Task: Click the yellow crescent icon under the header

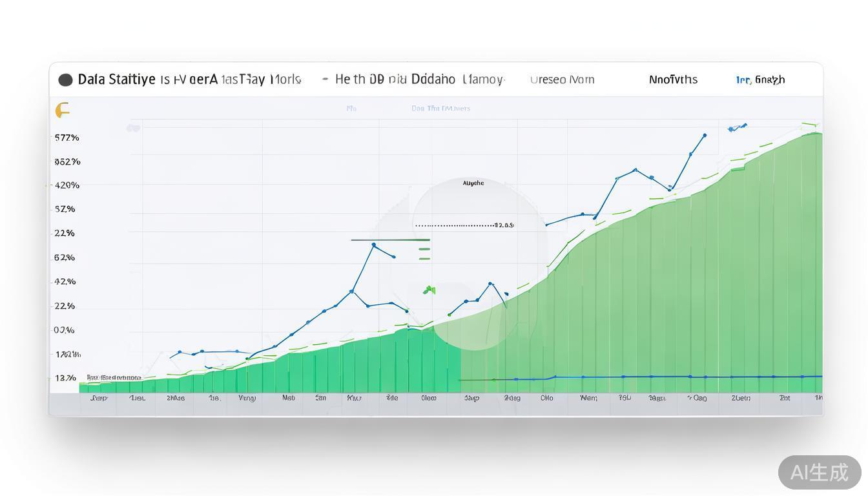Action: [x=63, y=110]
